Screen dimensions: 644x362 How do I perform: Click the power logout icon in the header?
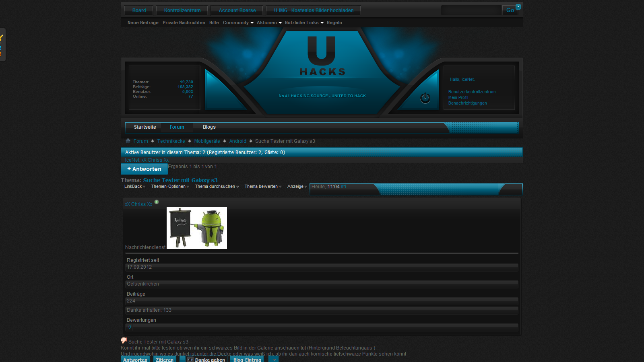point(425,98)
